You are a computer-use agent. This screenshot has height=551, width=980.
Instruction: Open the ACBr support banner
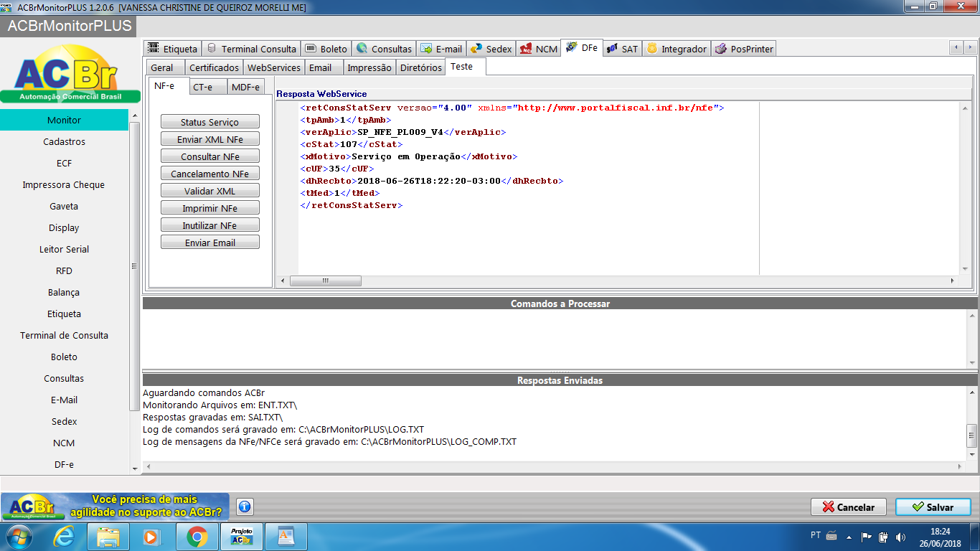115,507
